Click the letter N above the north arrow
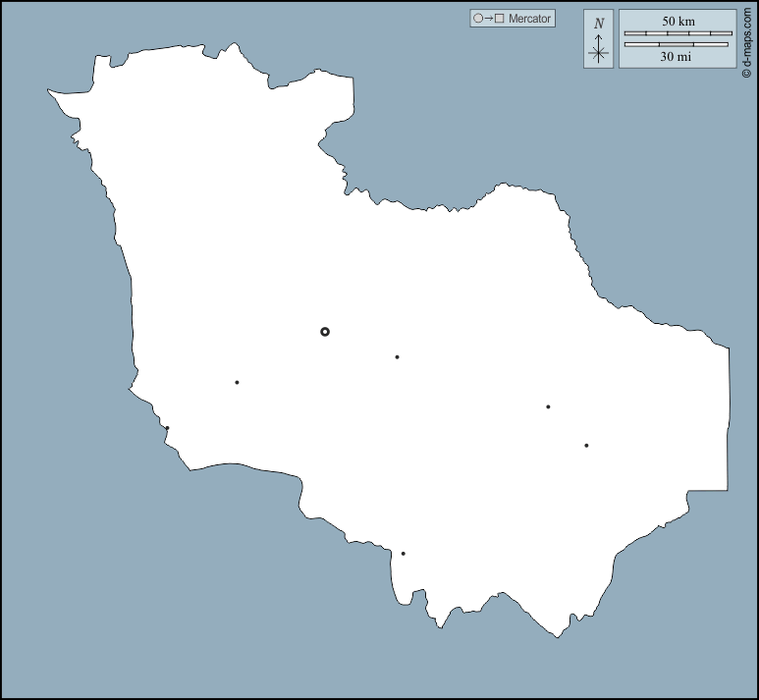 point(599,24)
